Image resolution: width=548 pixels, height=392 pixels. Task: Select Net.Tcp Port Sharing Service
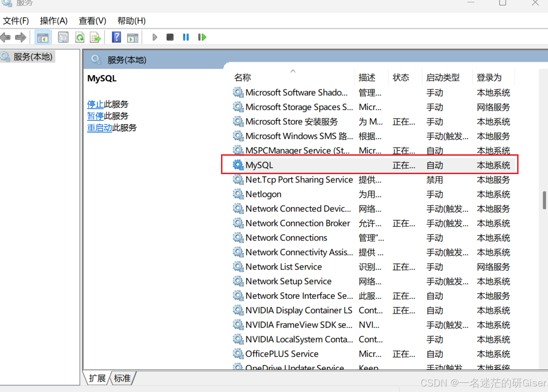tap(299, 180)
